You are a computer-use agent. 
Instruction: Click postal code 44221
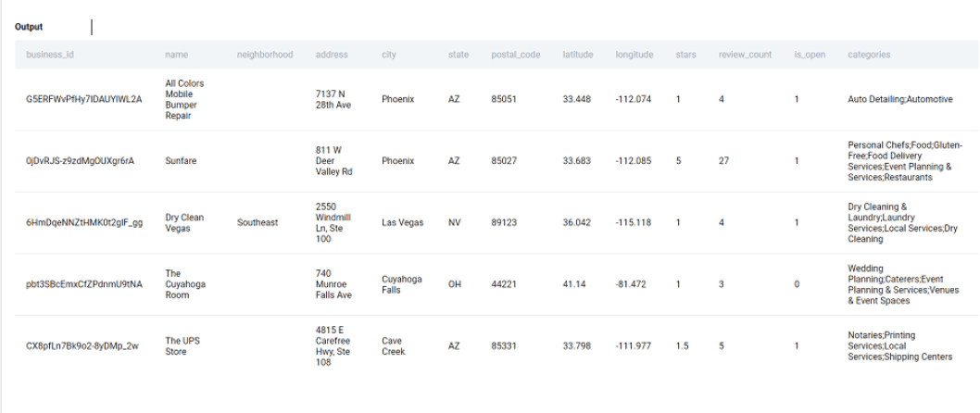504,284
